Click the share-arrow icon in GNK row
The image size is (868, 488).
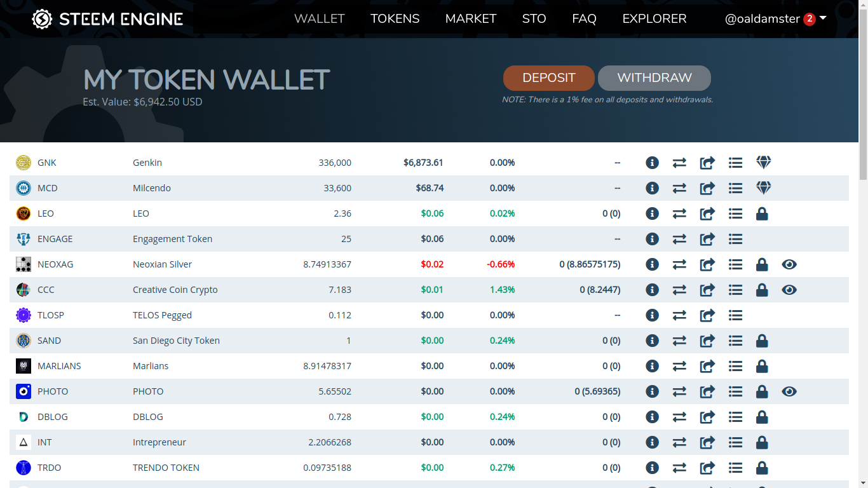(707, 163)
